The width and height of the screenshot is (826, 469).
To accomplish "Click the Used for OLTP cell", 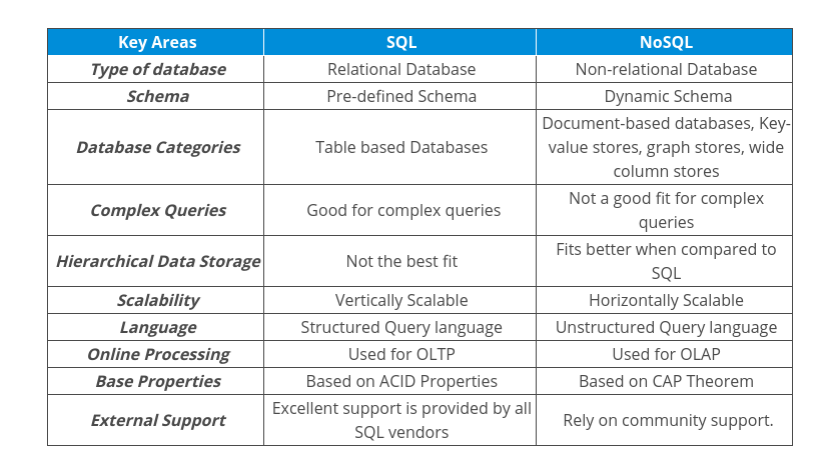I will [x=400, y=354].
